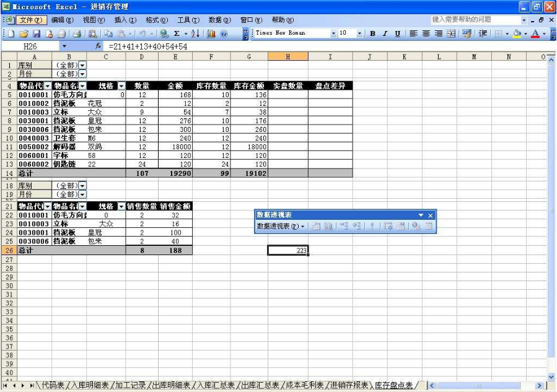
Task: Select the 19290 total cell
Action: pyautogui.click(x=175, y=173)
